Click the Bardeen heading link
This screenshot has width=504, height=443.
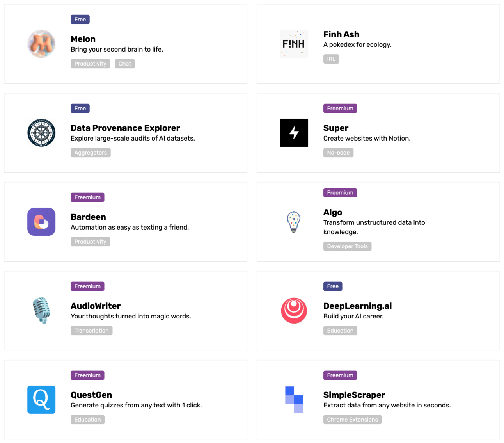pyautogui.click(x=88, y=217)
